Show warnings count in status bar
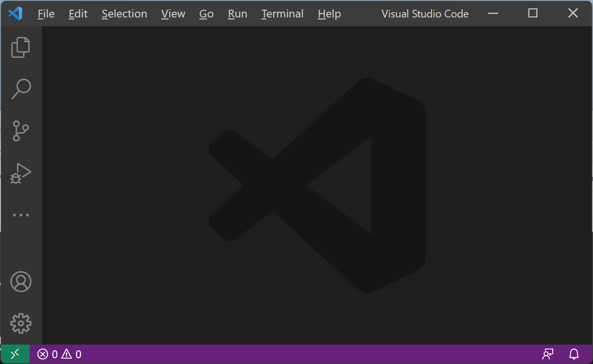The image size is (593, 364). [x=71, y=354]
